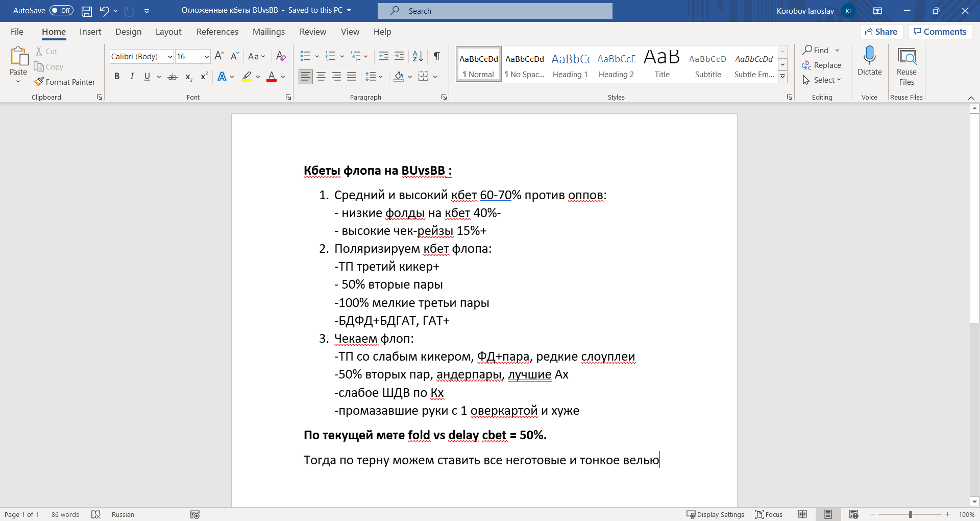Image resolution: width=980 pixels, height=521 pixels.
Task: Toggle Print Layout view
Action: pos(828,514)
